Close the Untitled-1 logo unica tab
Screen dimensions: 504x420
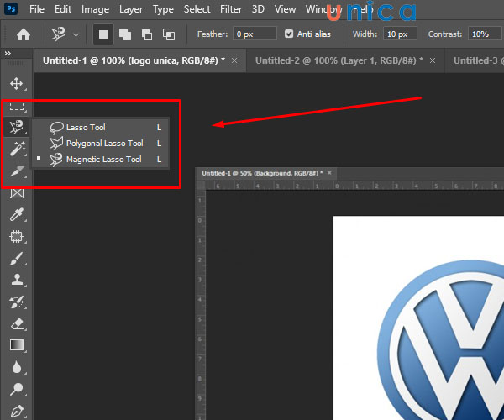point(234,60)
